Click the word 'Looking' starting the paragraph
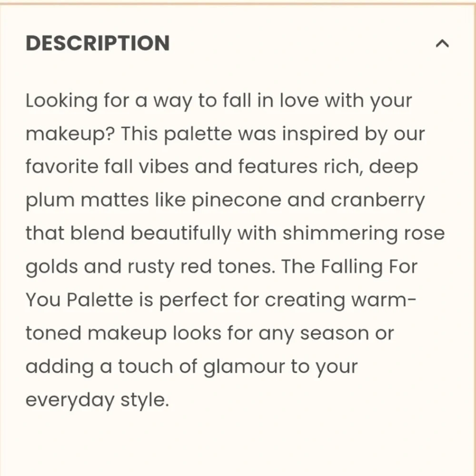Screen dimensions: 476x476 (x=61, y=101)
